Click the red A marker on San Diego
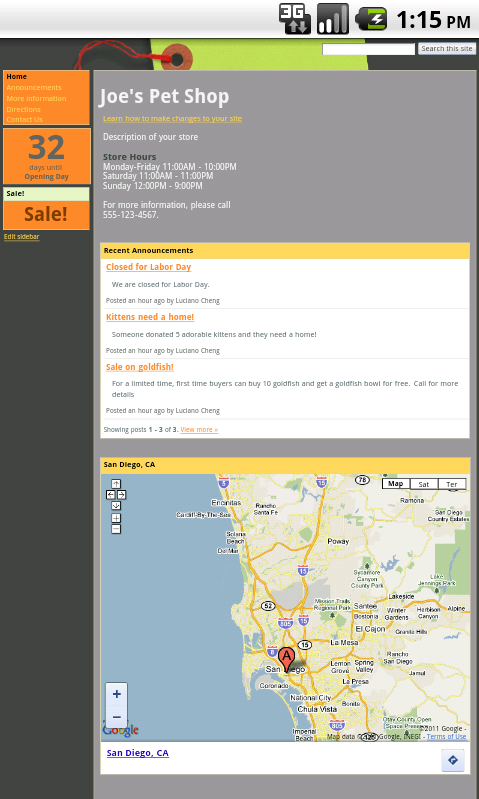Screen dimensions: 479x799 pos(286,659)
